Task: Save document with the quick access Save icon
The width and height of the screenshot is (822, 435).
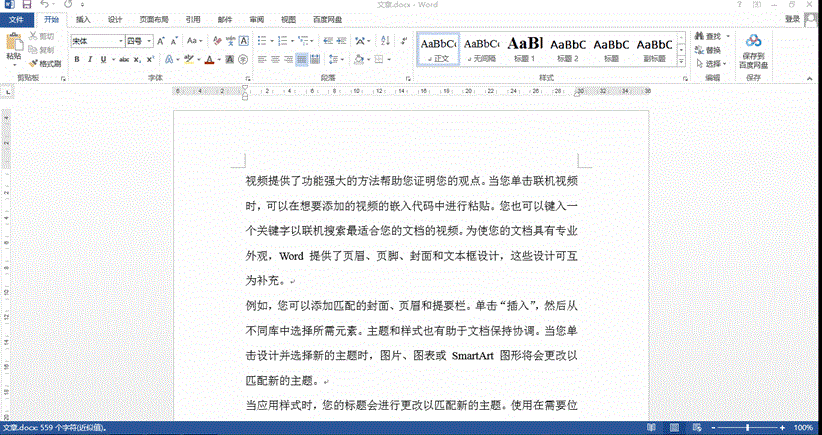Action: pos(25,5)
